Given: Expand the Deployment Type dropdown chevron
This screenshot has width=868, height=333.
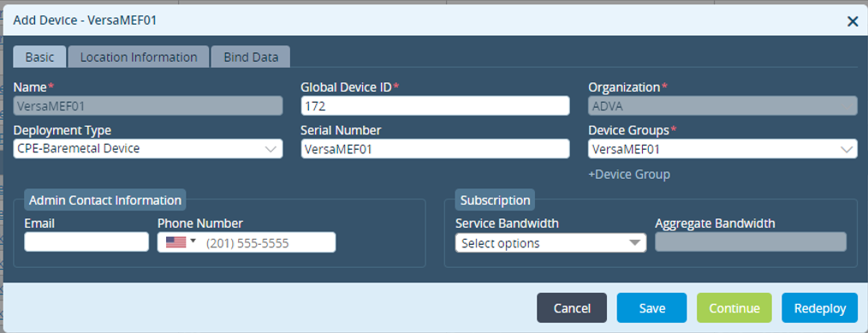Looking at the screenshot, I should click(x=271, y=149).
